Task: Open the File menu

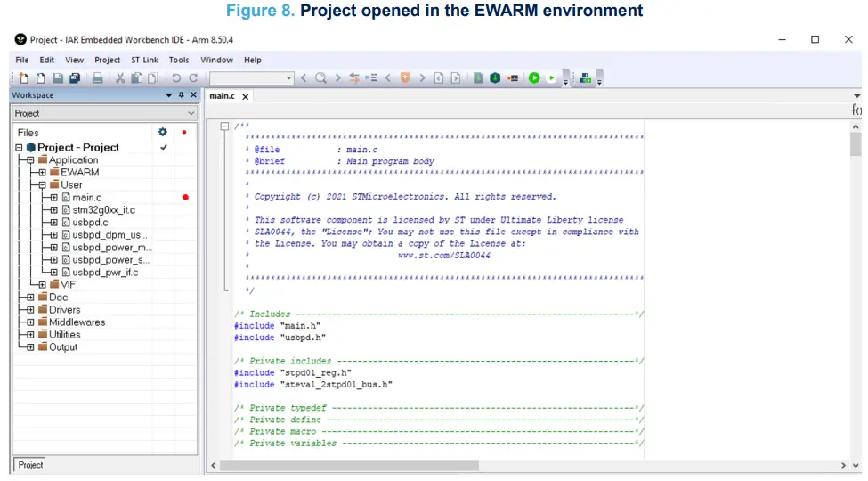Action: pos(22,60)
